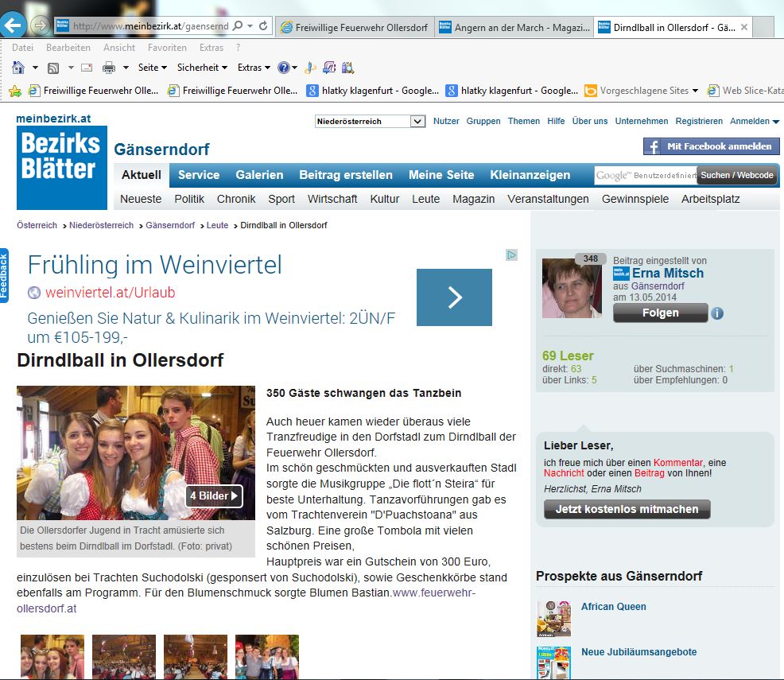Open the Datei menu
This screenshot has width=784, height=680.
click(22, 48)
